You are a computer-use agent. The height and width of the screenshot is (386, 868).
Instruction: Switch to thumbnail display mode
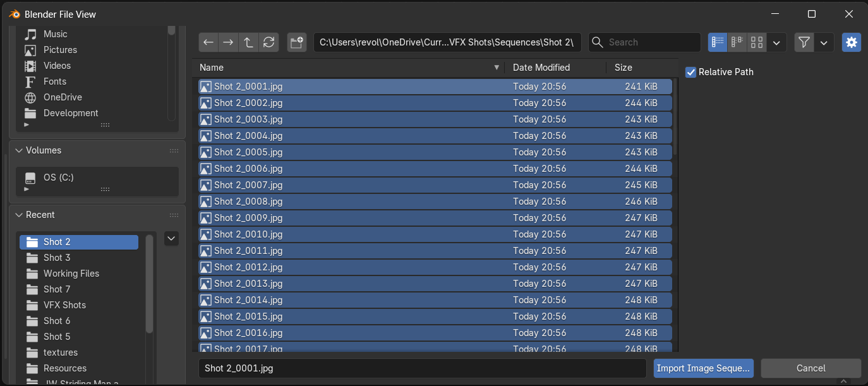pyautogui.click(x=757, y=42)
